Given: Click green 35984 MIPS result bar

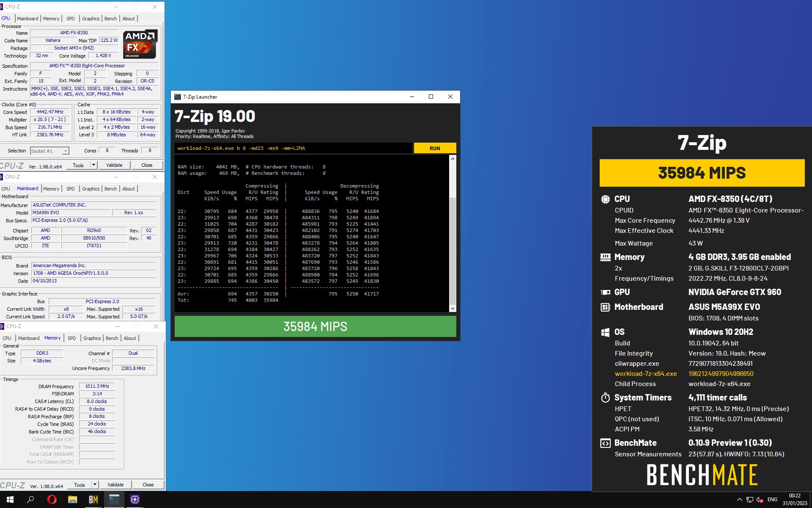Looking at the screenshot, I should [315, 326].
